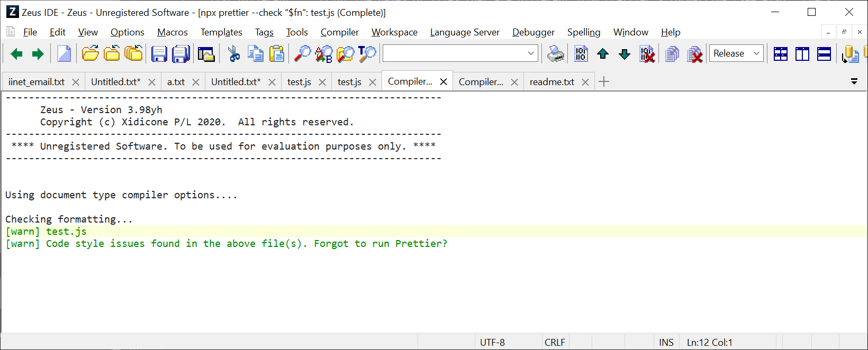Image resolution: width=868 pixels, height=350 pixels.
Task: Open the Debugger menu
Action: click(x=534, y=32)
